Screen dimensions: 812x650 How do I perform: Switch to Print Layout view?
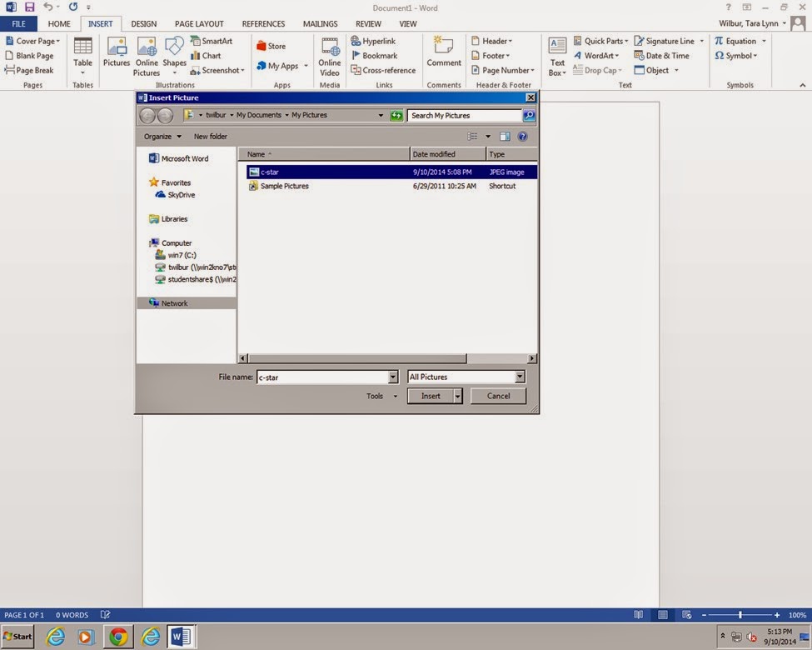[x=661, y=614]
